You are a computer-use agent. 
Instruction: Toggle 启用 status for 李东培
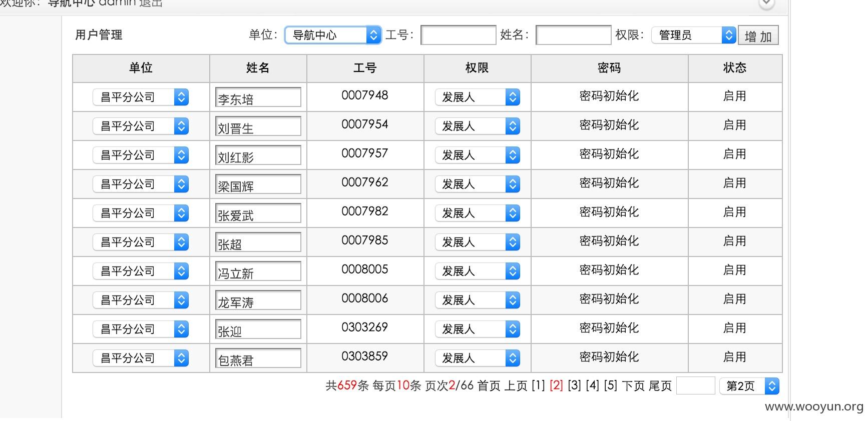pyautogui.click(x=735, y=96)
